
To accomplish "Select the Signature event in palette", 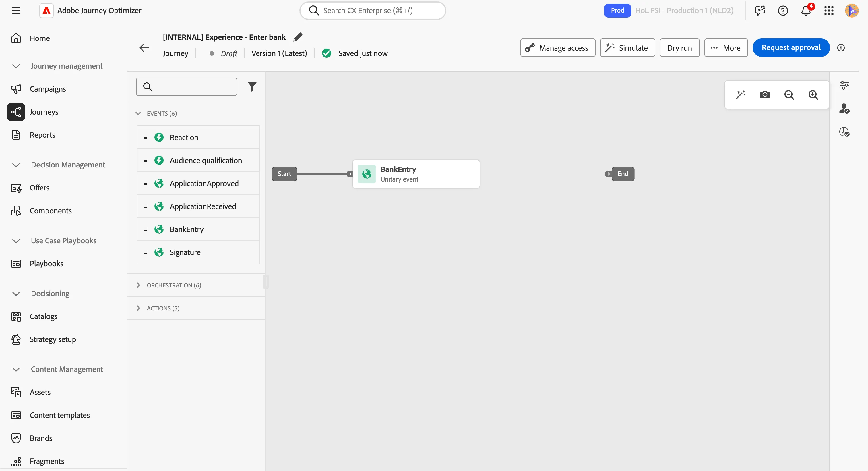I will point(198,252).
